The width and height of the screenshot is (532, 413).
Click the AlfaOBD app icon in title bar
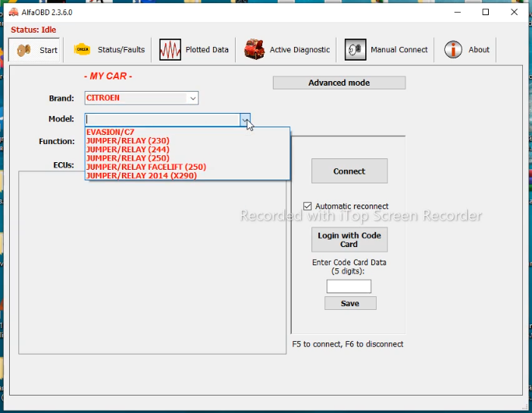(x=14, y=12)
